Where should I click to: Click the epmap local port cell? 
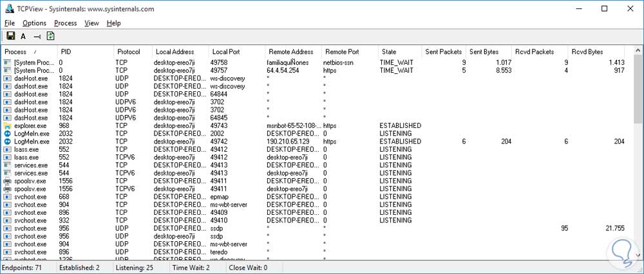click(x=219, y=197)
